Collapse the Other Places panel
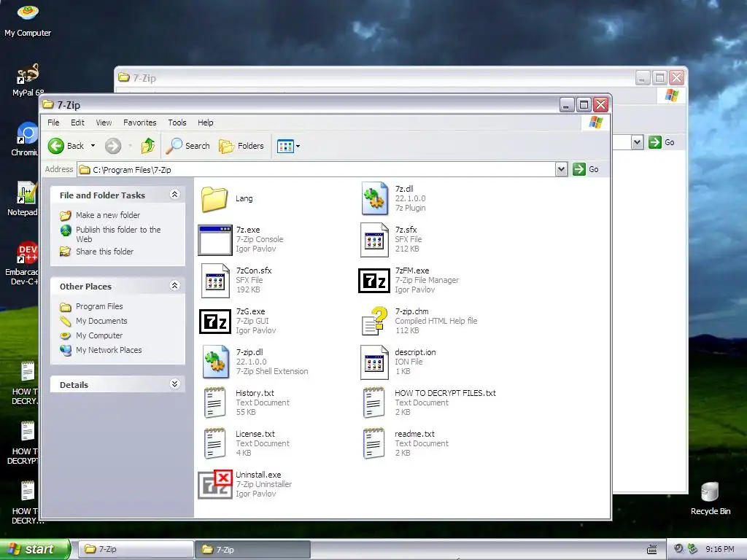Viewport: 747px width, 560px height. click(x=174, y=285)
